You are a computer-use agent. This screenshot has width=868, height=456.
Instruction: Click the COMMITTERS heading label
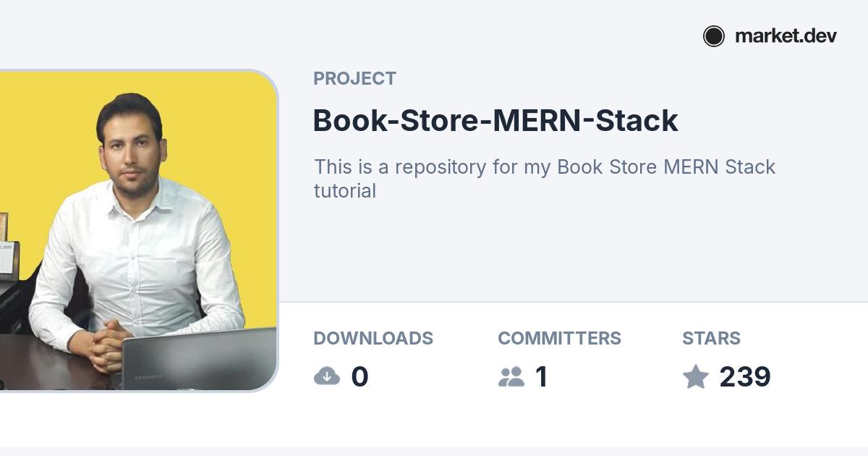pyautogui.click(x=559, y=338)
